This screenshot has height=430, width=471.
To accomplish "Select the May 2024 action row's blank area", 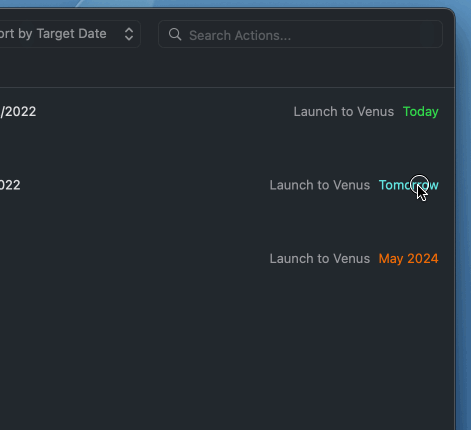I will coord(133,259).
